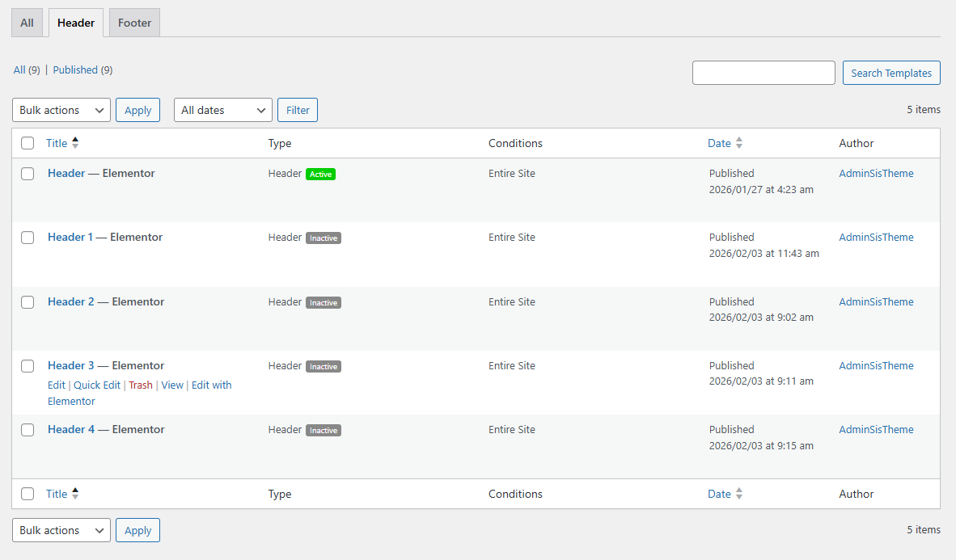Click the Date sort arrow in bottom header row
The height and width of the screenshot is (560, 956).
tap(739, 494)
